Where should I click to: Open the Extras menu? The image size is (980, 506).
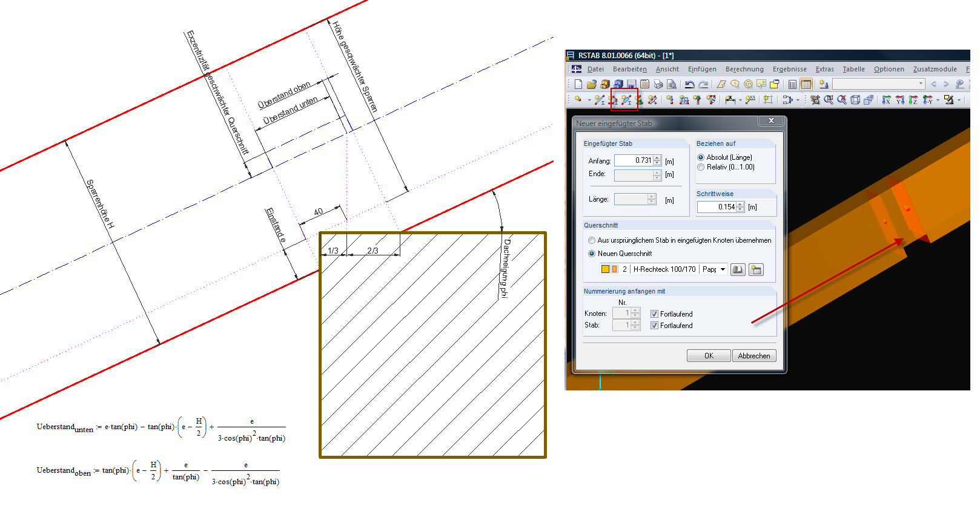coord(825,69)
